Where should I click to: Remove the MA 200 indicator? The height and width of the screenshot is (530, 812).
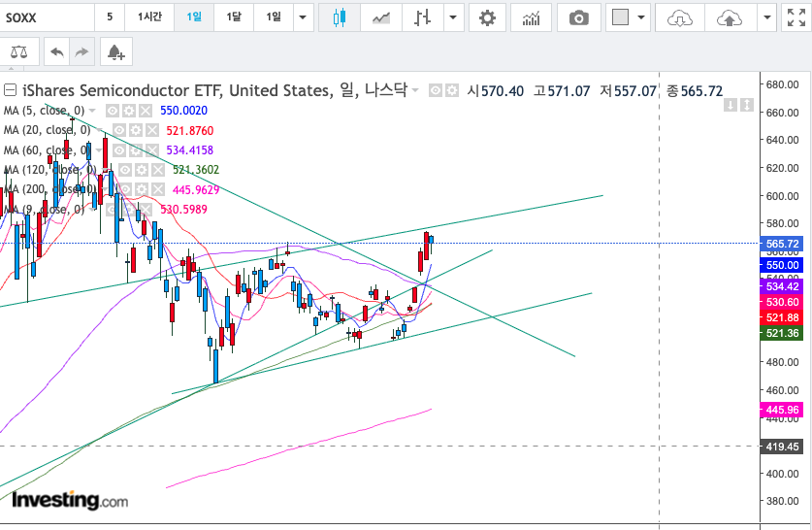[158, 189]
